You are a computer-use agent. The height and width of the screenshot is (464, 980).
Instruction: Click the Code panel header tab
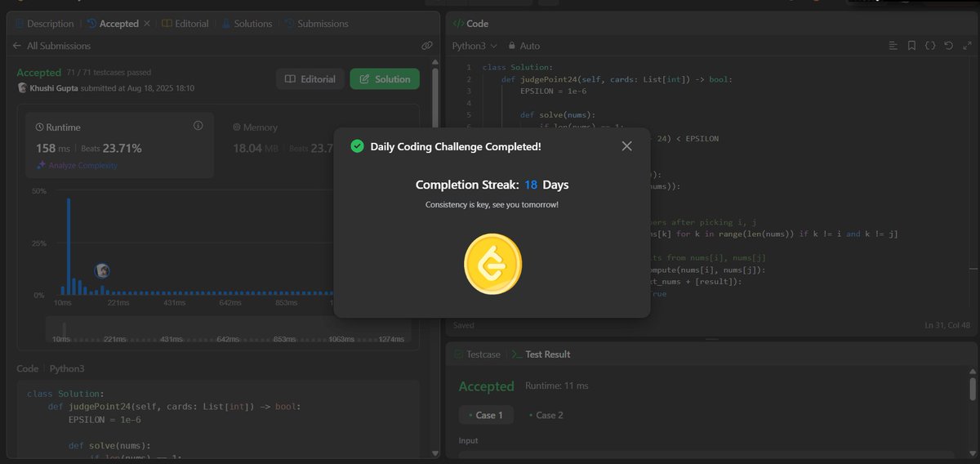coord(470,24)
